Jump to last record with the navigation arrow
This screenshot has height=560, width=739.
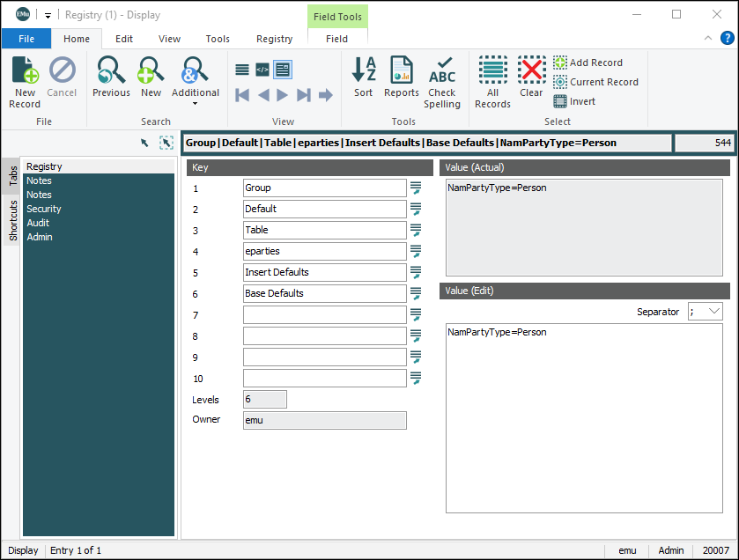[x=303, y=96]
